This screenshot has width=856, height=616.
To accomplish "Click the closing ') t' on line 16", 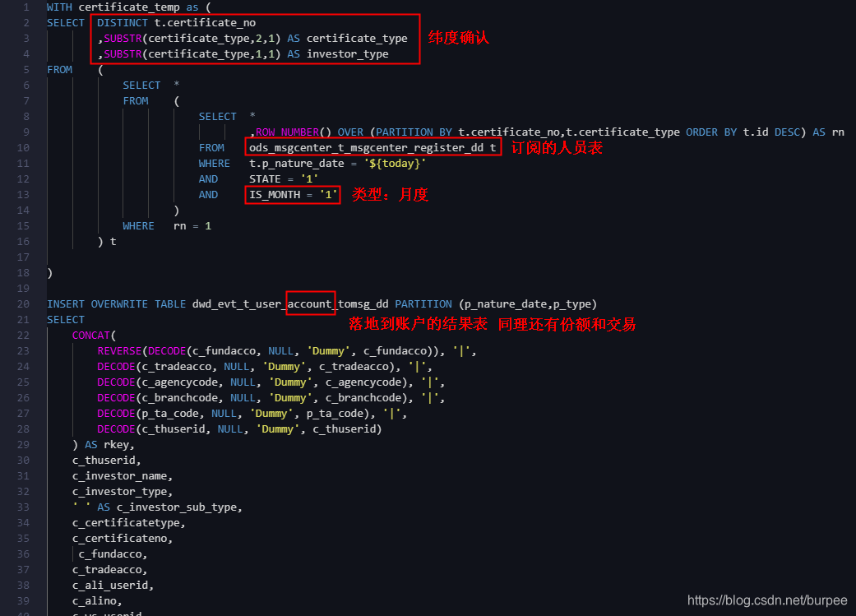I will 106,241.
